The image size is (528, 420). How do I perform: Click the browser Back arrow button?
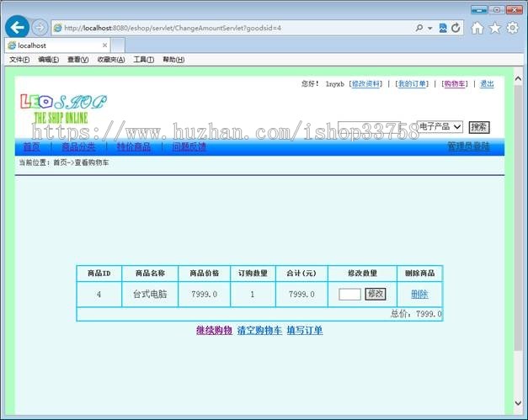[x=17, y=27]
